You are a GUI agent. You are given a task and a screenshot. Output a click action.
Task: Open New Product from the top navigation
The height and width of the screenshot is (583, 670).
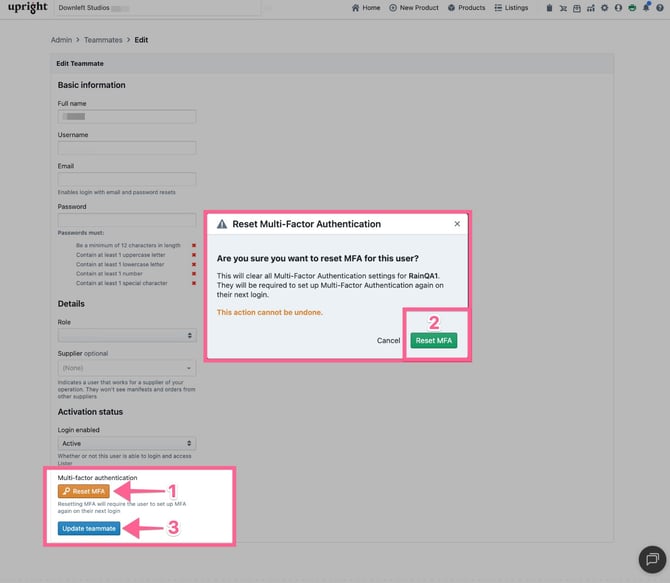[x=414, y=8]
